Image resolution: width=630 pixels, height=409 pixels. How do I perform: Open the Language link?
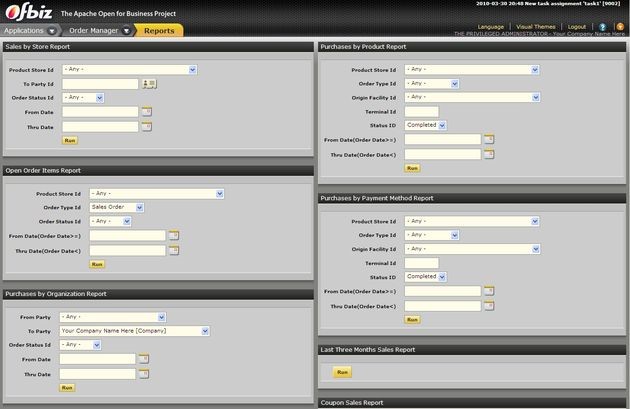[x=491, y=27]
